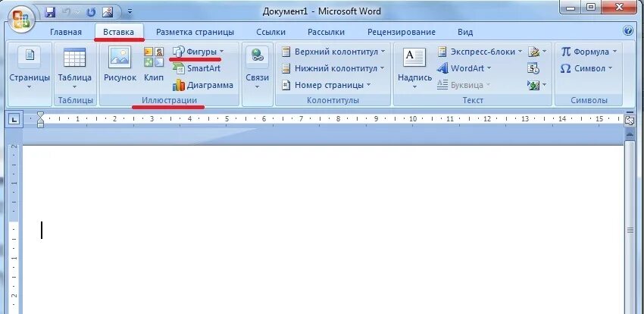Insert an equation with Формула
The image size is (644, 314).
coord(585,52)
